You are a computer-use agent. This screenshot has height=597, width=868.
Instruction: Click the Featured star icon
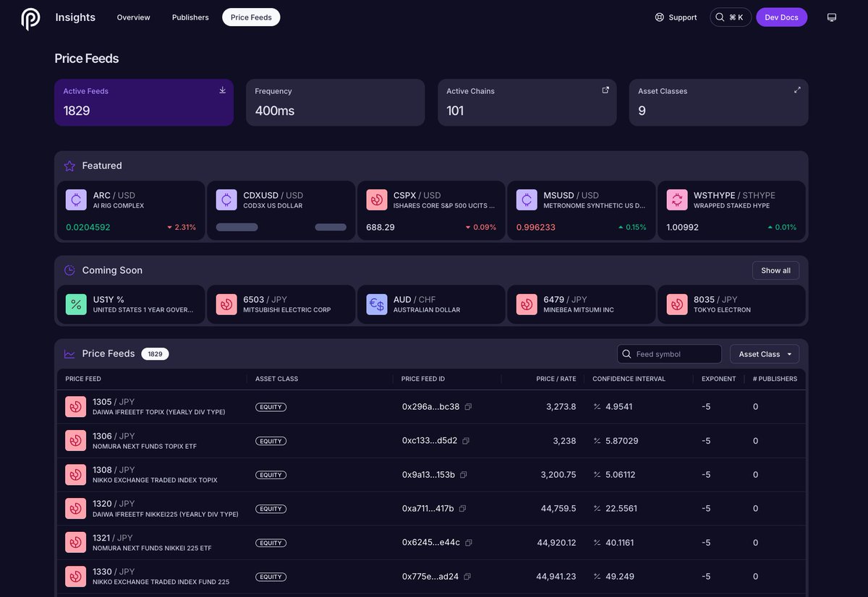pos(69,166)
